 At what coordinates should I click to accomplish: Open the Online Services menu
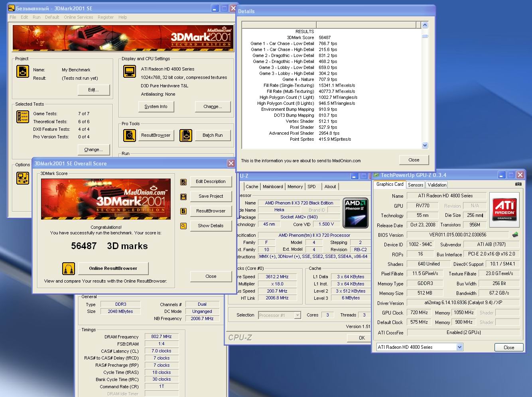click(x=78, y=17)
